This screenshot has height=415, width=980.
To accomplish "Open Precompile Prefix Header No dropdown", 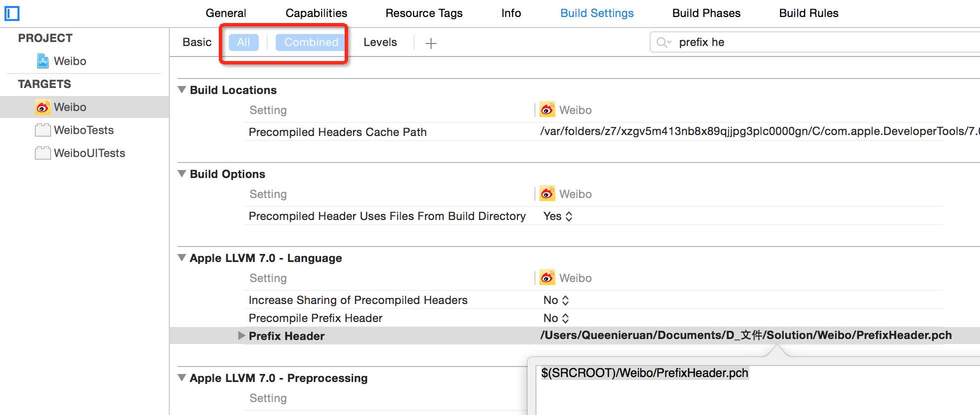I will click(556, 318).
